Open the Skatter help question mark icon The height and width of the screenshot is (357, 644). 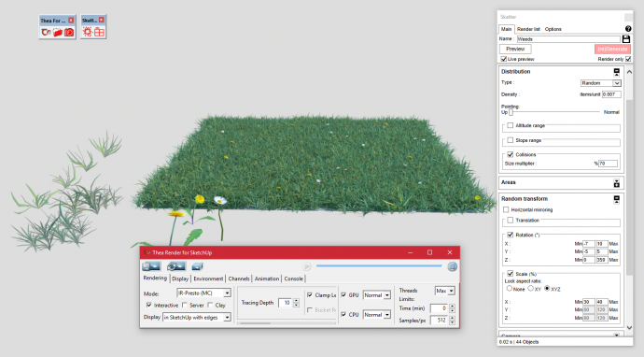(628, 29)
